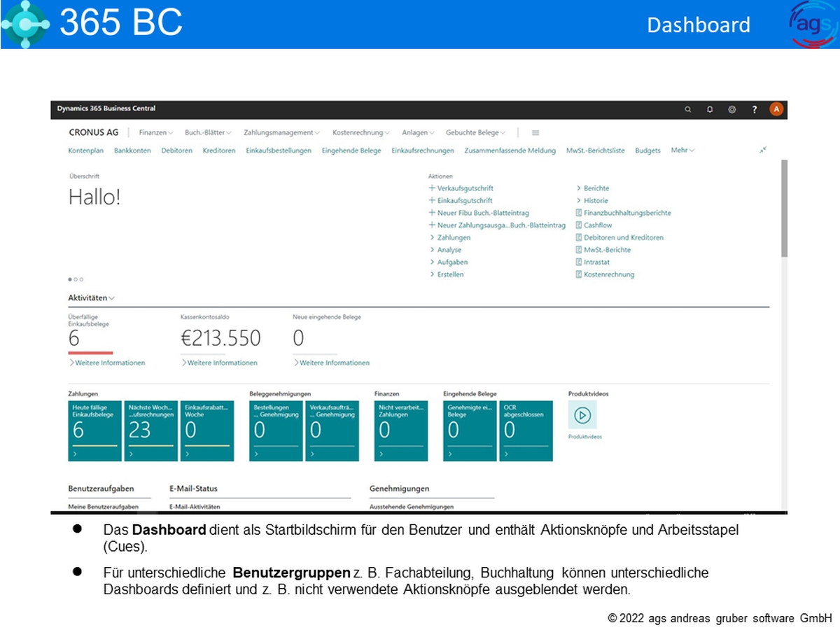Click plus icon for Neuer Zahlungsausga...Buch.-Blatteintrag

click(x=432, y=225)
